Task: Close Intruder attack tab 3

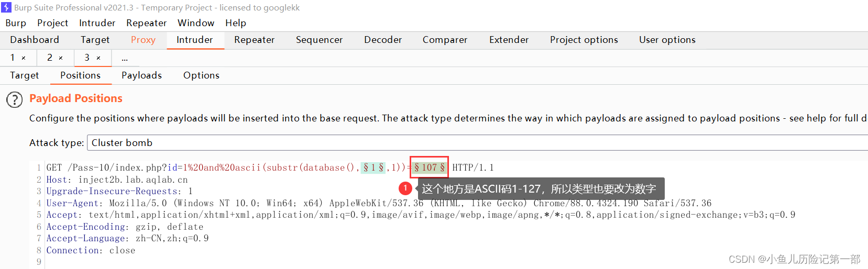Action: click(x=98, y=58)
